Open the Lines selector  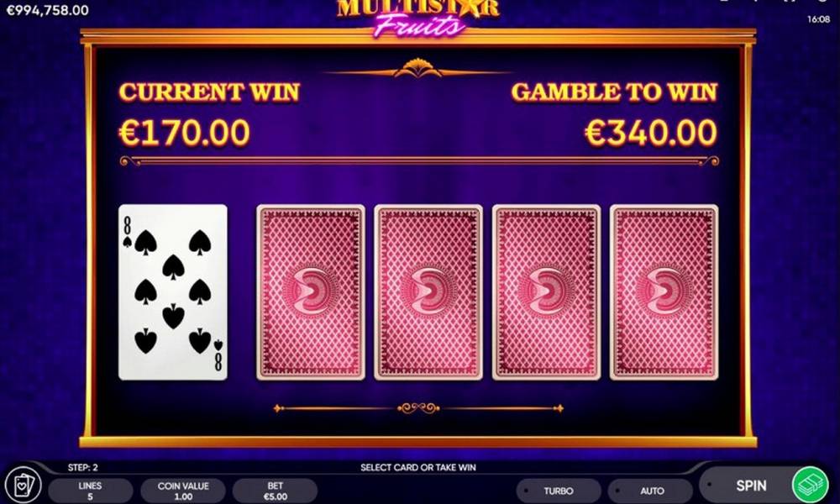(x=91, y=491)
